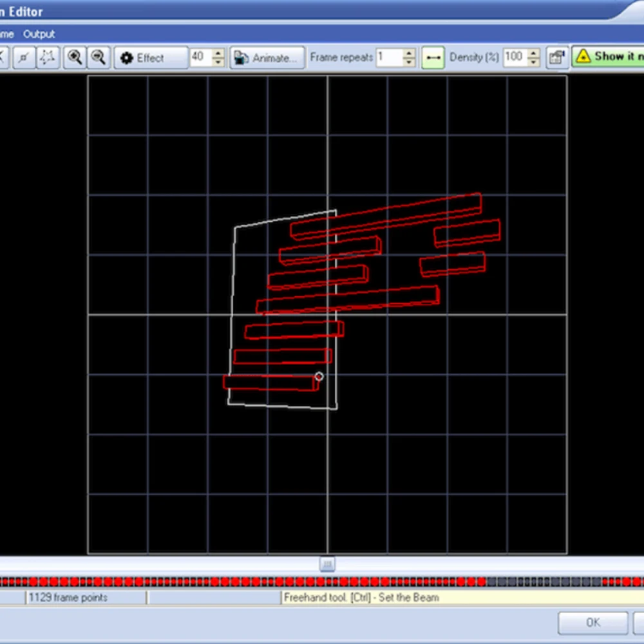
Task: Click the red frame points strip
Action: pos(322,582)
